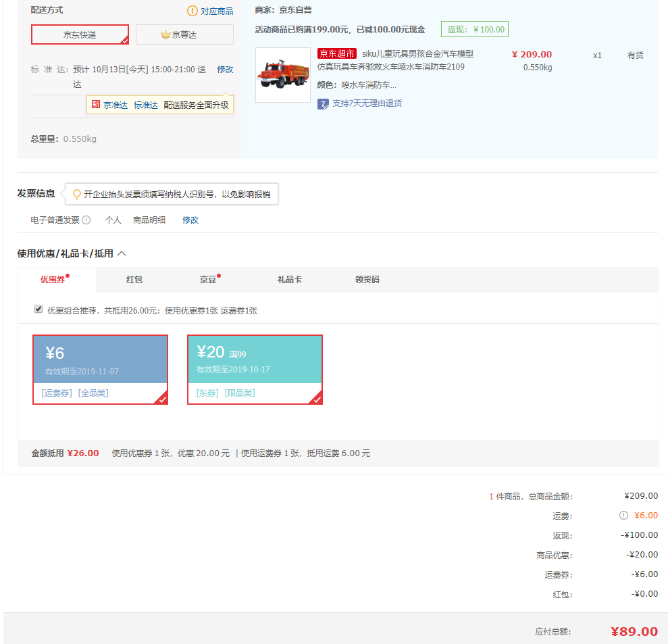Switch to 京豆 tab
Screen dimensions: 668x644
[x=208, y=280]
